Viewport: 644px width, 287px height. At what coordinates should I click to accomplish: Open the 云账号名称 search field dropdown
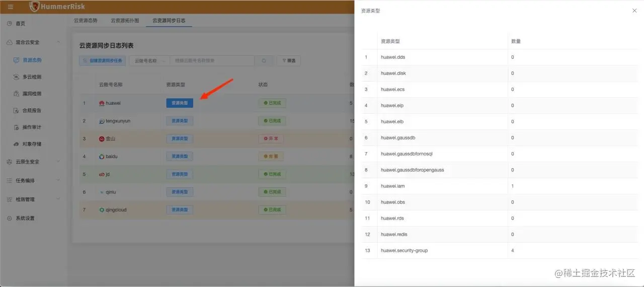149,60
